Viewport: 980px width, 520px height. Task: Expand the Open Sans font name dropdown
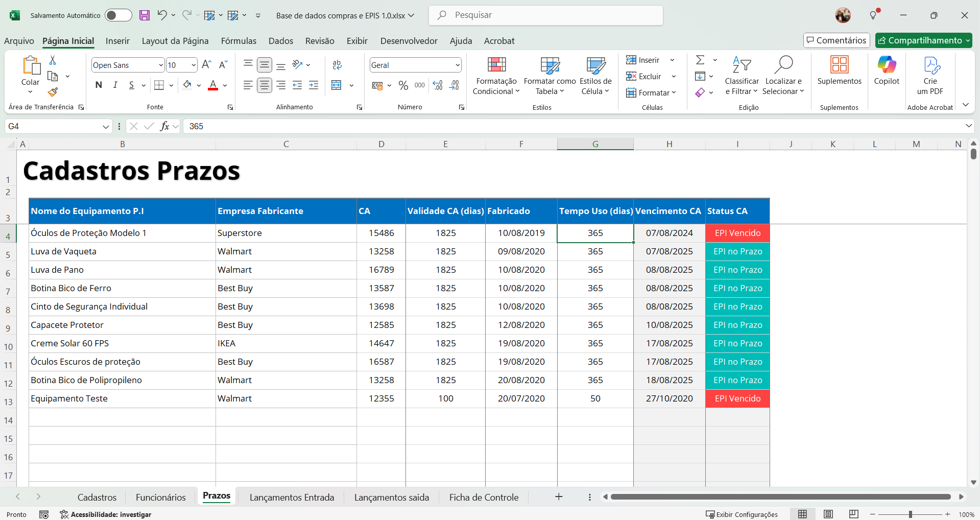161,65
